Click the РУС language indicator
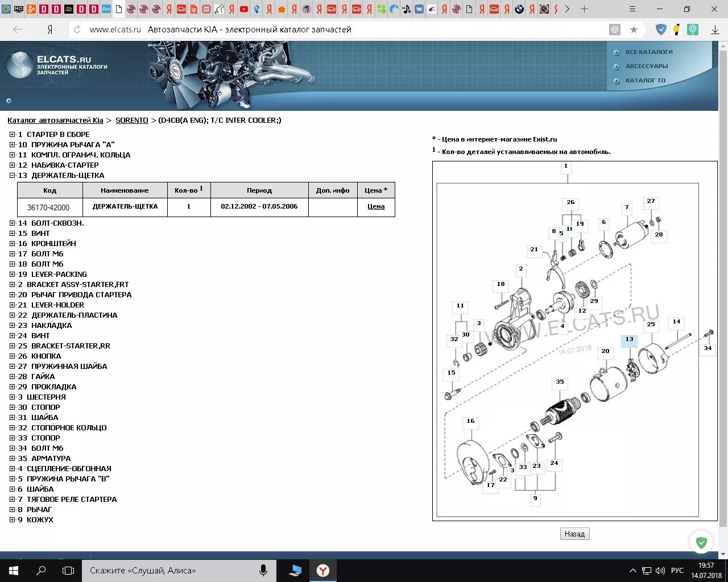 [x=677, y=571]
